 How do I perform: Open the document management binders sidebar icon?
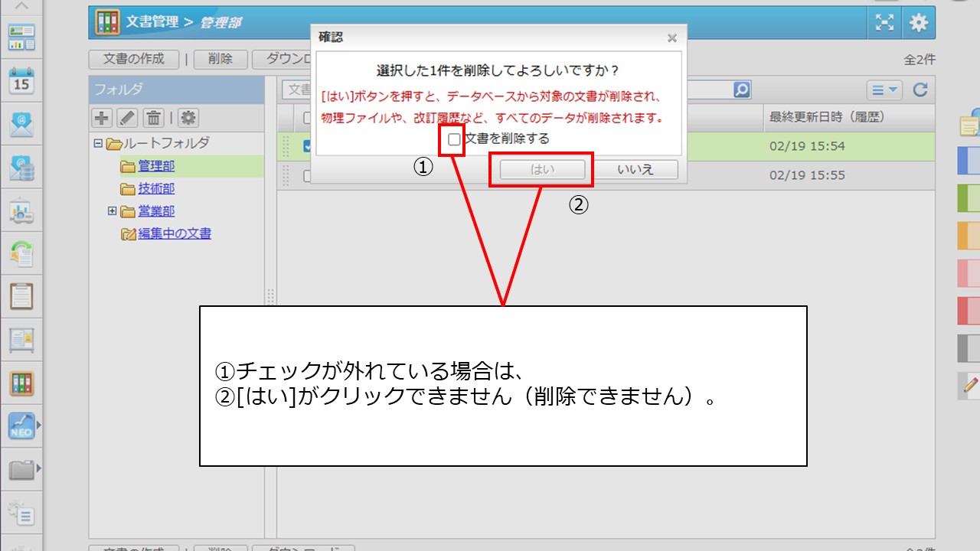coord(21,383)
